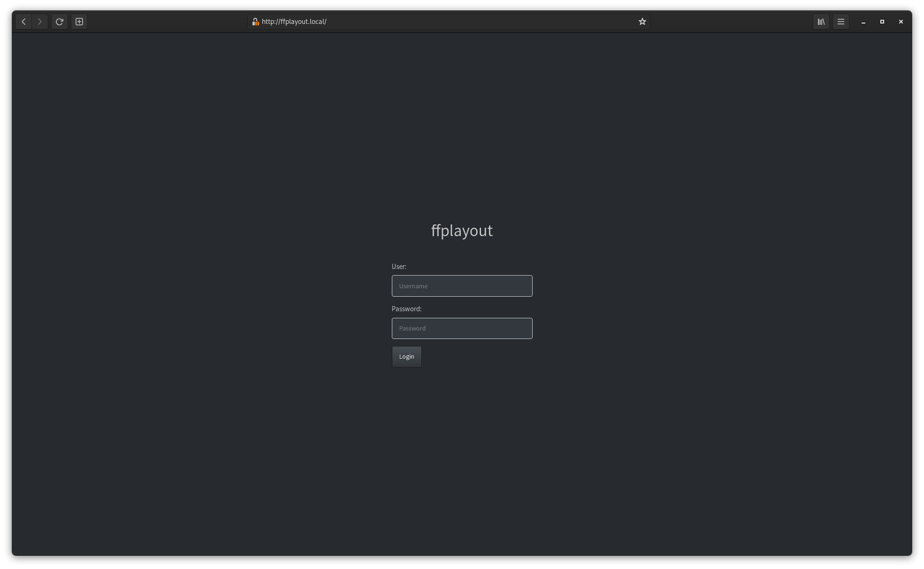
Task: Maximize the browser window
Action: [882, 22]
